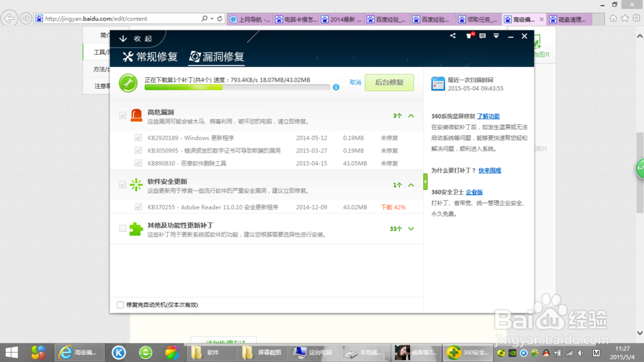Viewport: 644px width, 362px height.
Task: Select KB890830 恶意软件删除工具 row text
Action: (x=187, y=163)
